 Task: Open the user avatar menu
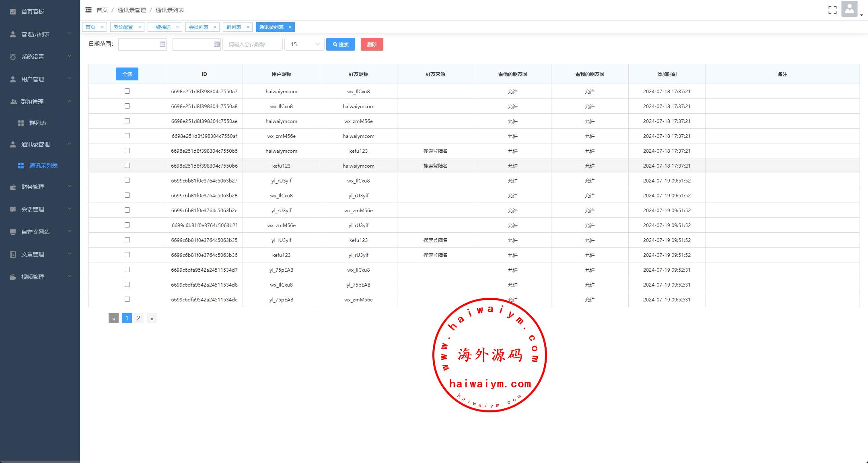point(850,9)
